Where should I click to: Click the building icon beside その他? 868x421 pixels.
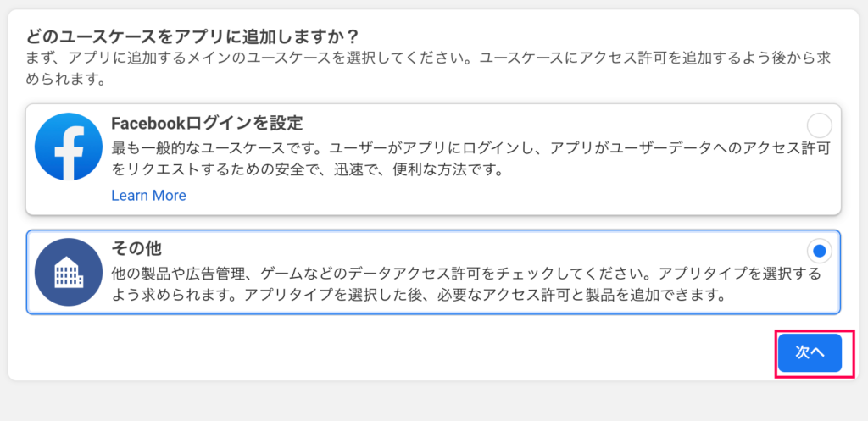69,272
